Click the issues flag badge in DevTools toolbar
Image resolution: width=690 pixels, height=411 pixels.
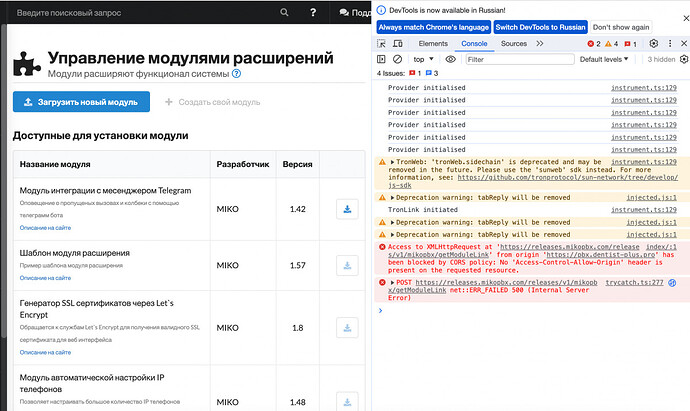pyautogui.click(x=631, y=44)
